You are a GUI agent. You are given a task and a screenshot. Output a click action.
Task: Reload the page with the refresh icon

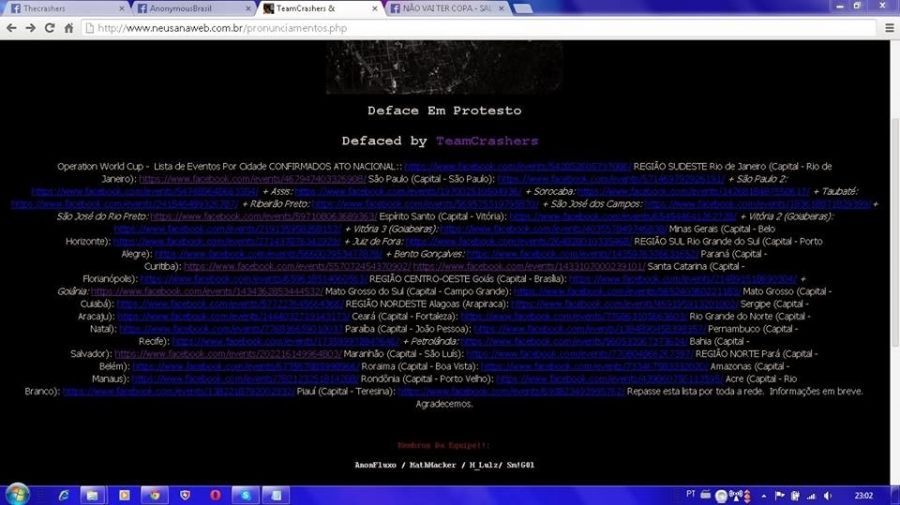point(49,28)
